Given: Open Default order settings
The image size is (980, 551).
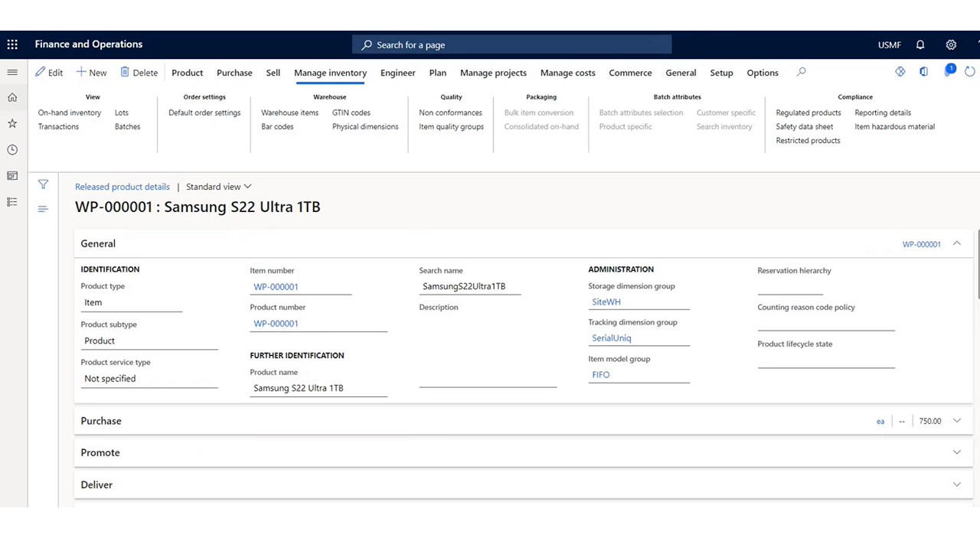Looking at the screenshot, I should tap(204, 112).
